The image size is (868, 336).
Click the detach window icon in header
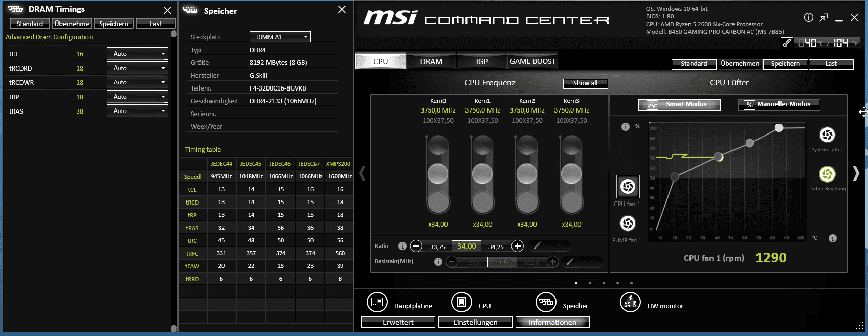[x=824, y=18]
